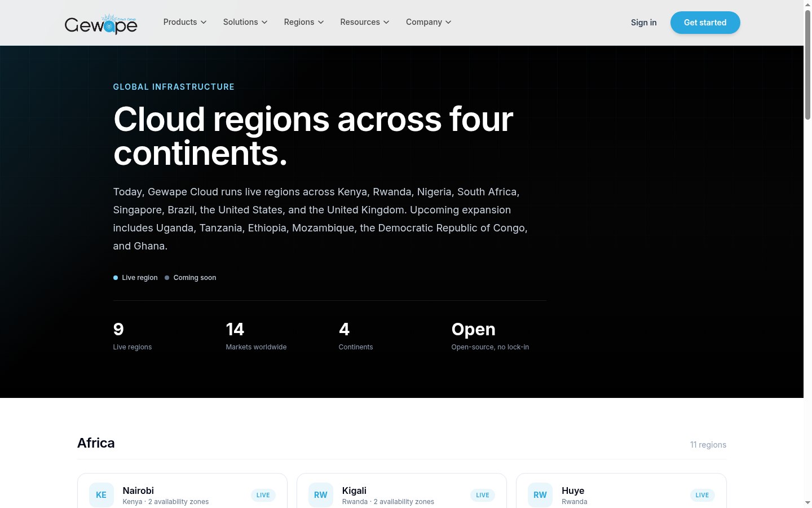
Task: Click the RW badge on Kigali card
Action: pyautogui.click(x=321, y=495)
